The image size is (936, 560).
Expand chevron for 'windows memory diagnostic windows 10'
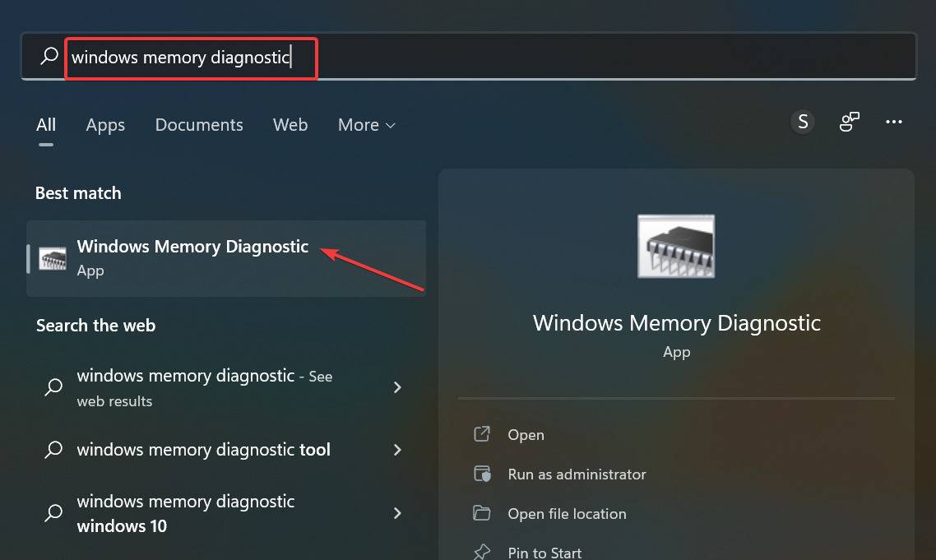pos(397,513)
